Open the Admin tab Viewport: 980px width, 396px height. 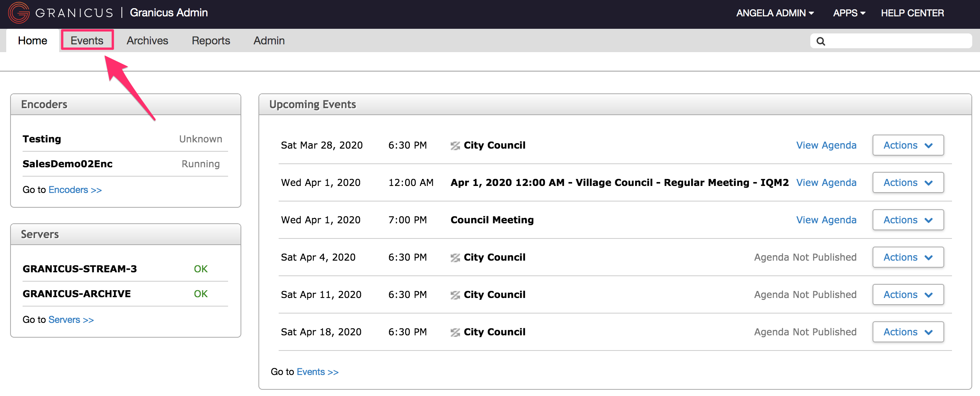(269, 40)
